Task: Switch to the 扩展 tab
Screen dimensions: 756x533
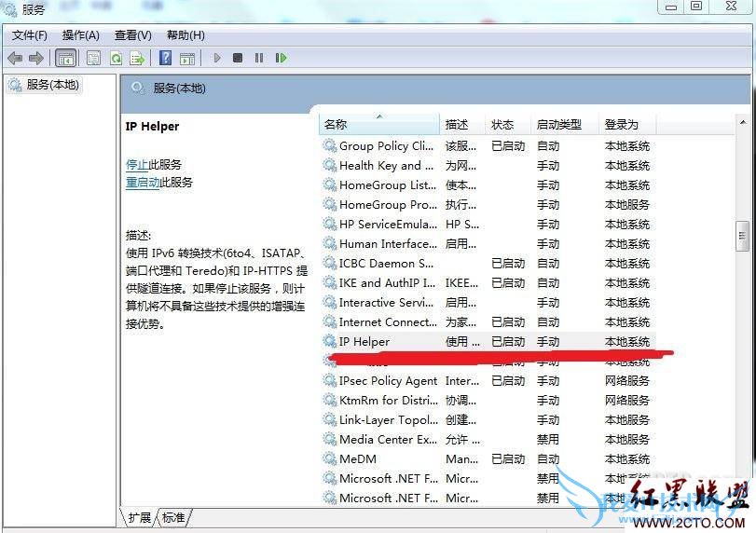Action: (x=139, y=517)
